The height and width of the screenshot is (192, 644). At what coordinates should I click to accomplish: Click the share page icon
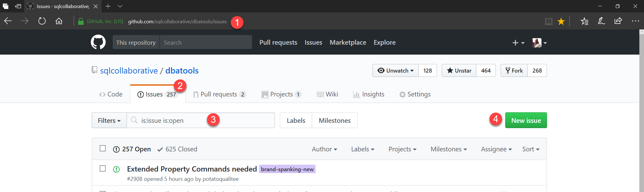pos(618,21)
